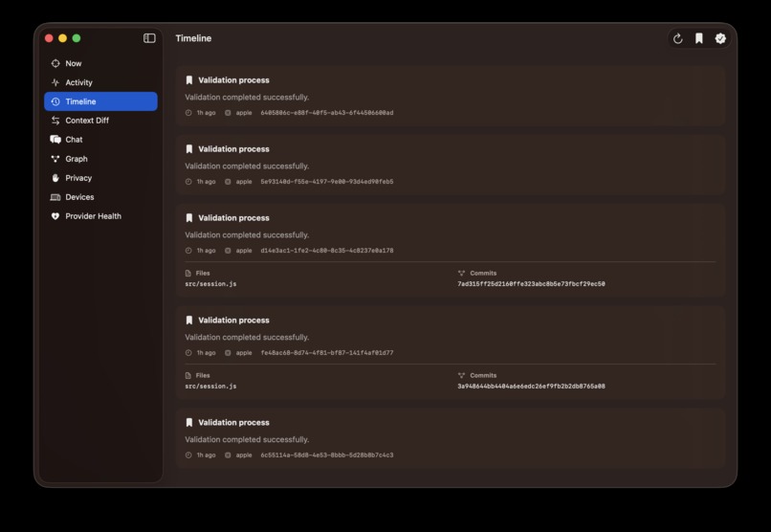Click "apple" label in entry 6405806c
Viewport: 771px width, 532px height.
pos(243,113)
